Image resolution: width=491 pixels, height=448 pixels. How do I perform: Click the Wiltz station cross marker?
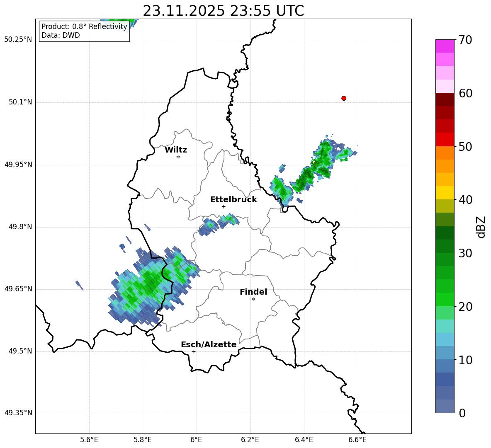click(178, 157)
